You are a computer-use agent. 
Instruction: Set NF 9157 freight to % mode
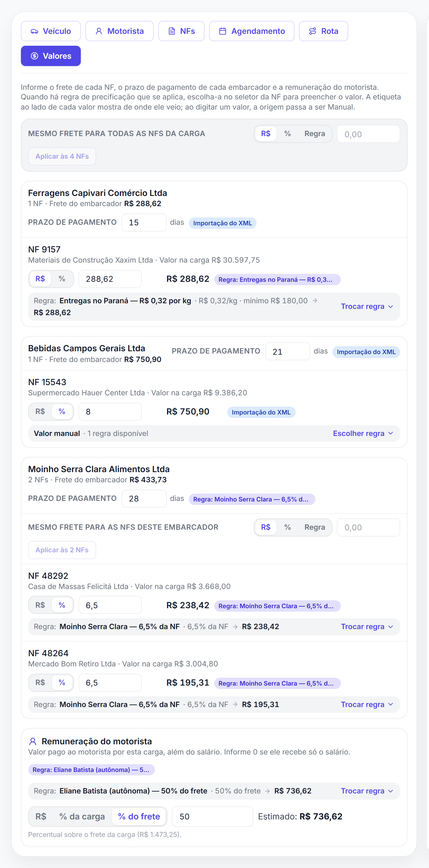[62, 279]
